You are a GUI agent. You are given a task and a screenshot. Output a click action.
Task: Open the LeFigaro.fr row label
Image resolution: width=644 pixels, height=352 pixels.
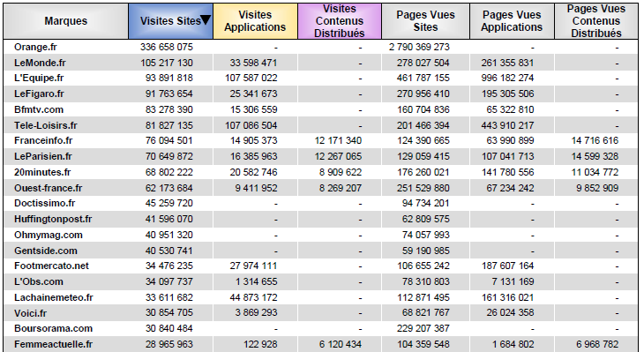point(39,94)
